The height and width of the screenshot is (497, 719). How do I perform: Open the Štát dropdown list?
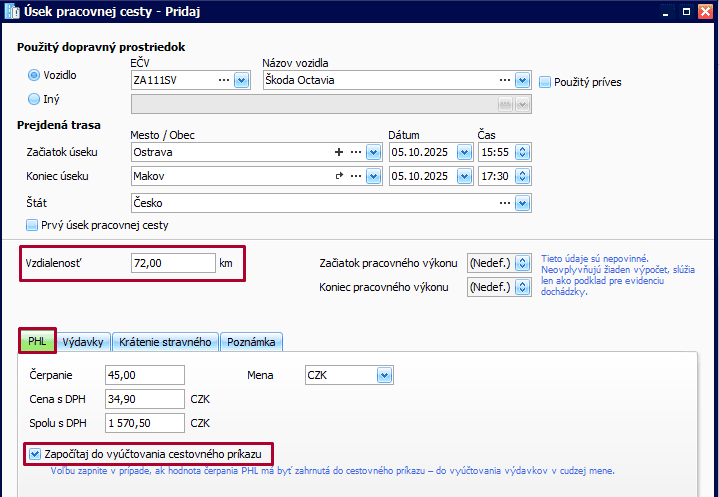(x=524, y=203)
